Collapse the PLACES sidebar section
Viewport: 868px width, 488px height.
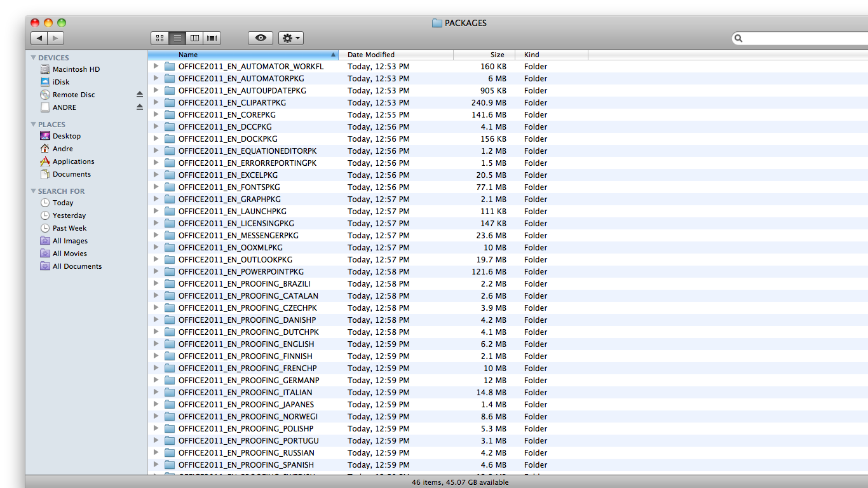pos(34,125)
